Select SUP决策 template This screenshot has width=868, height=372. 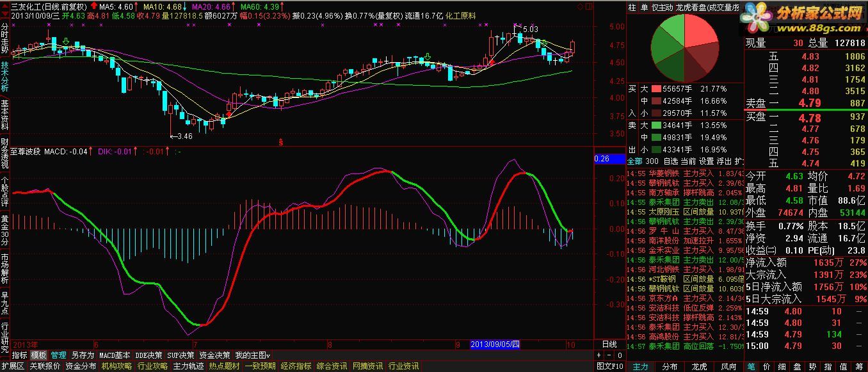tap(181, 355)
